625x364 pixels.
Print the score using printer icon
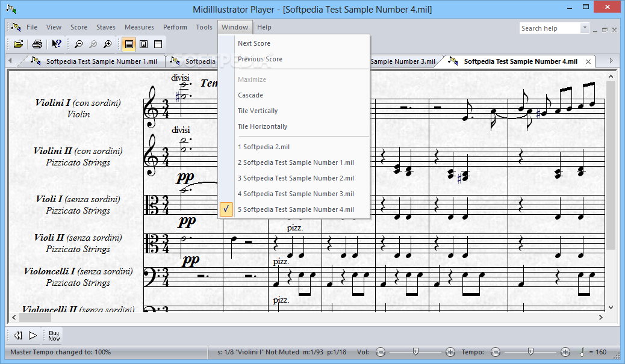coord(37,44)
